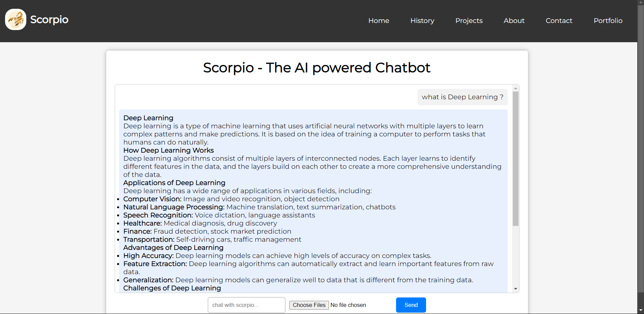Click the chat window scrollbar thumb
The width and height of the screenshot is (644, 314).
pyautogui.click(x=515, y=159)
